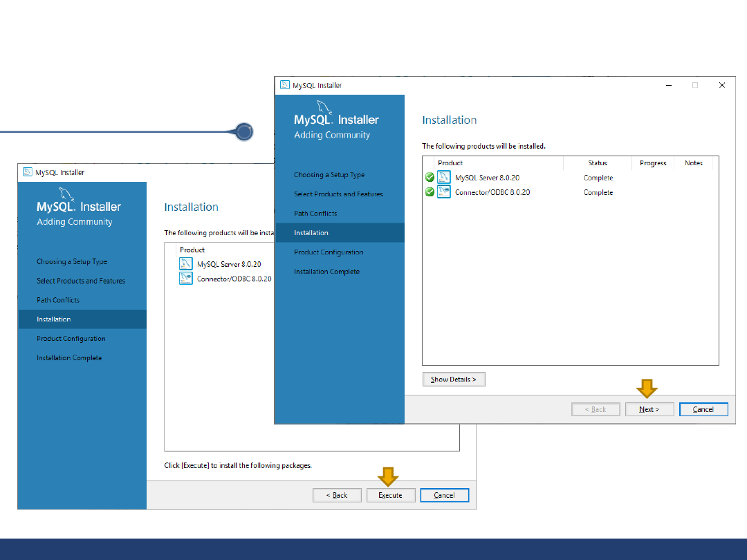Click green checkmark beside completed MySQL Server 8.0.20
This screenshot has width=747, height=560.
point(430,178)
